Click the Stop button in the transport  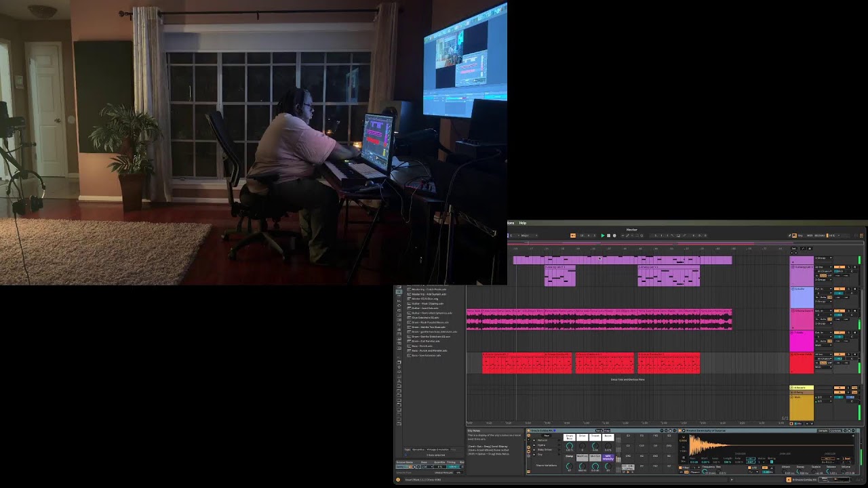coord(608,235)
